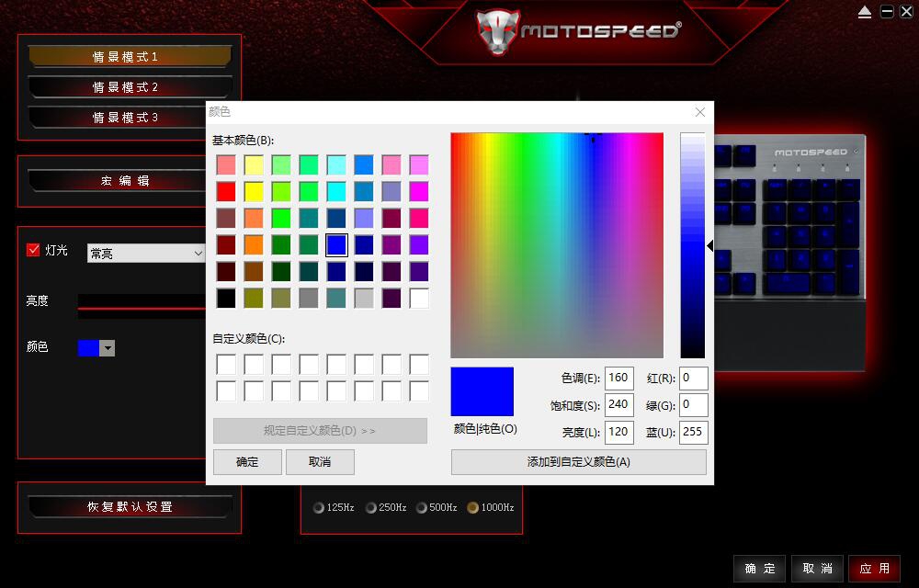Click the MOTOSPEED leopard logo

[497, 30]
